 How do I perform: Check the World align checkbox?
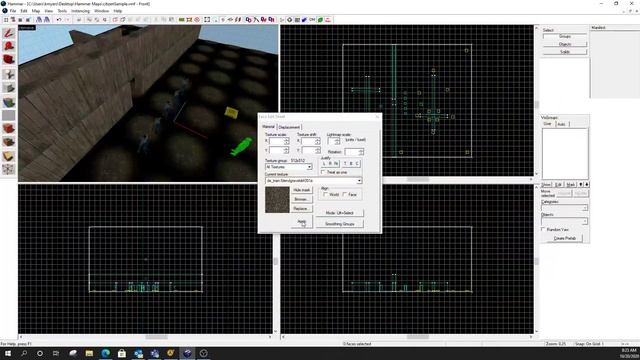point(325,194)
